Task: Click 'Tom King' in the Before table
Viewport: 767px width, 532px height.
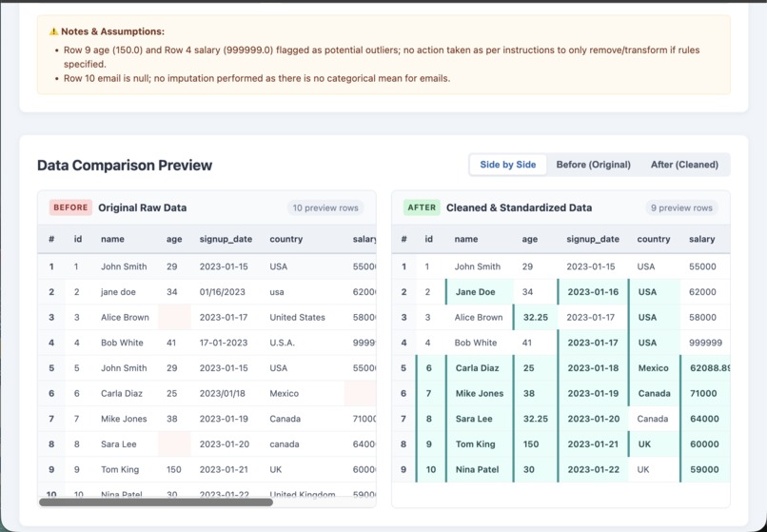Action: click(120, 470)
